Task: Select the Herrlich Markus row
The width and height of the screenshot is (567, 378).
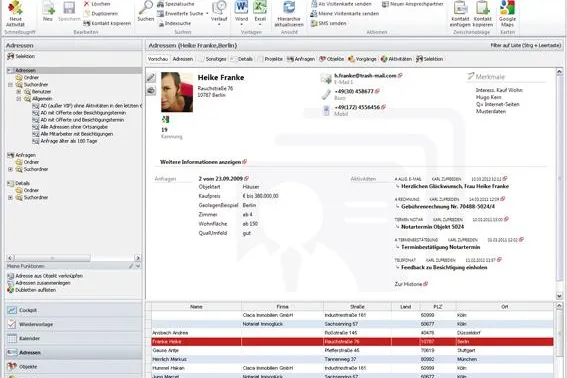Action: pyautogui.click(x=352, y=359)
